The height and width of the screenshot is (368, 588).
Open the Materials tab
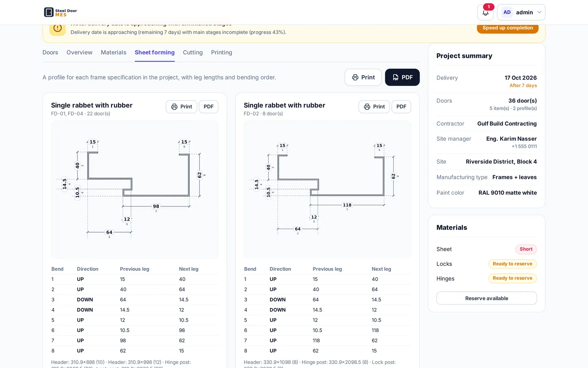[x=114, y=52]
